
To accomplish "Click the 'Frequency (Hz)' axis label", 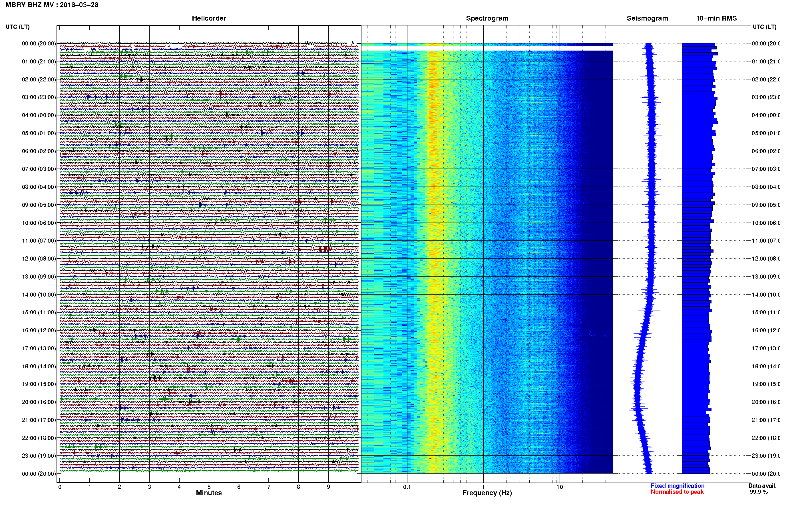I will (x=487, y=493).
